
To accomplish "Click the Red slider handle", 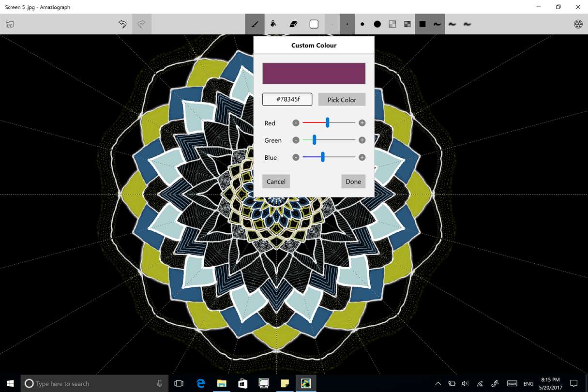I will (328, 123).
